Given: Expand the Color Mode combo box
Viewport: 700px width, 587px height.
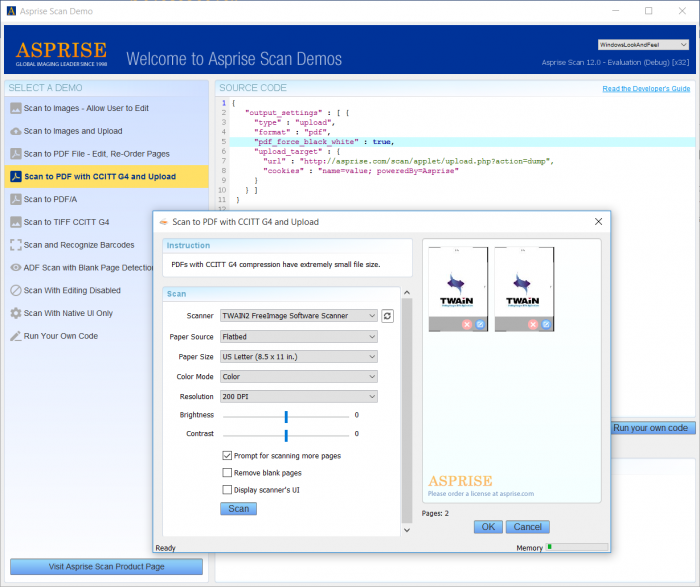Looking at the screenshot, I should coord(299,377).
